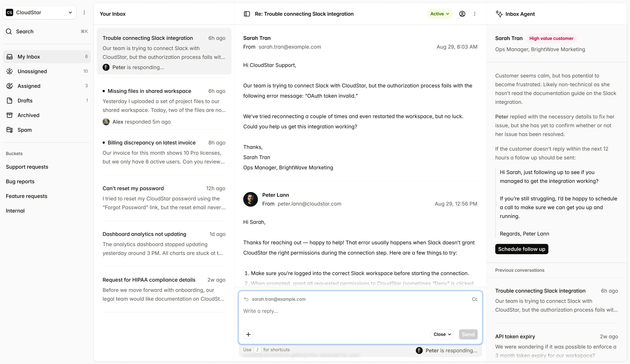Viewport: 630px width, 364px height.
Task: Select the Support requests bucket
Action: click(x=27, y=167)
